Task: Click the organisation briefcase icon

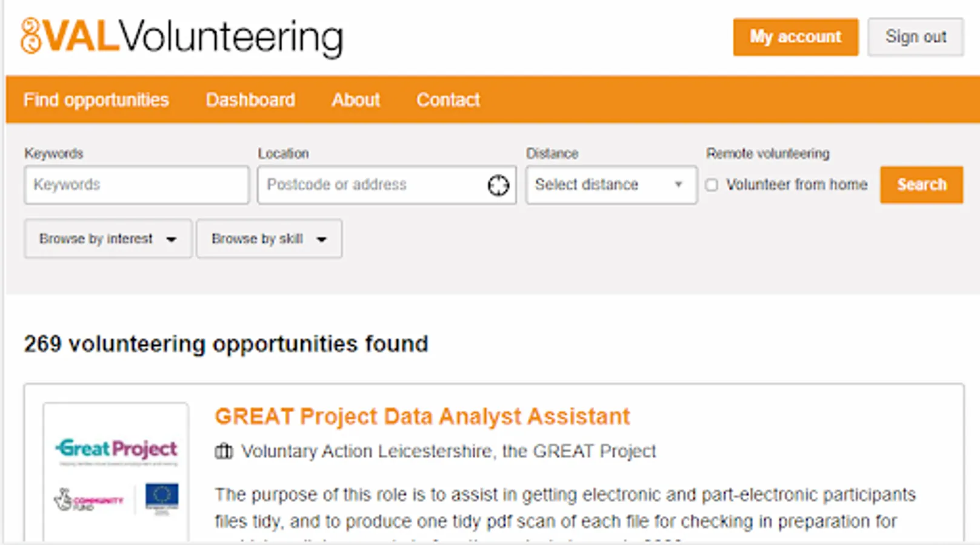Action: point(224,452)
